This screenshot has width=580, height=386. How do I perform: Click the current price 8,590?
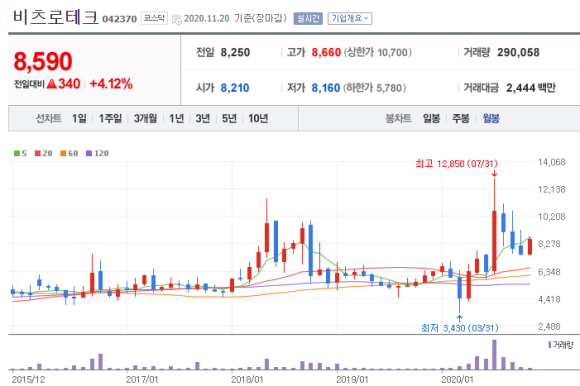tap(43, 61)
